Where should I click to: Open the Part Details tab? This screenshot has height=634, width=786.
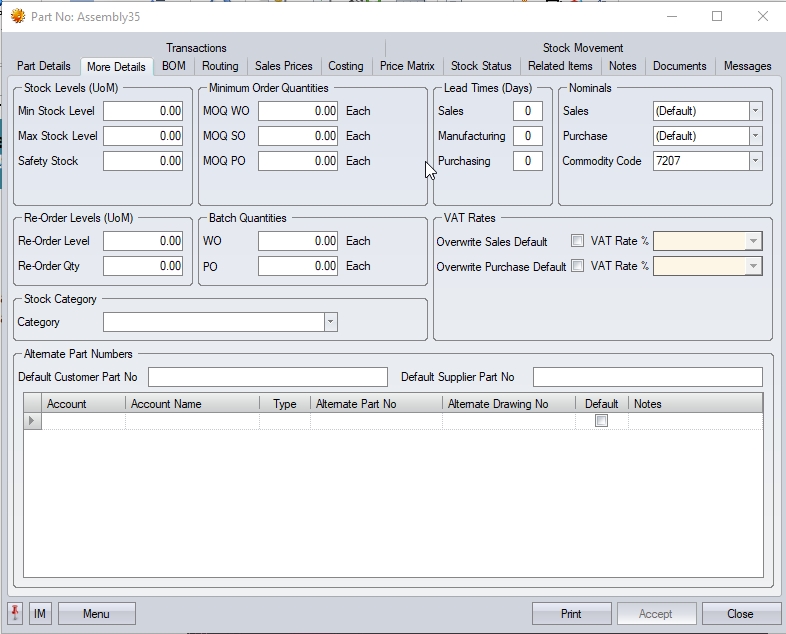click(44, 66)
